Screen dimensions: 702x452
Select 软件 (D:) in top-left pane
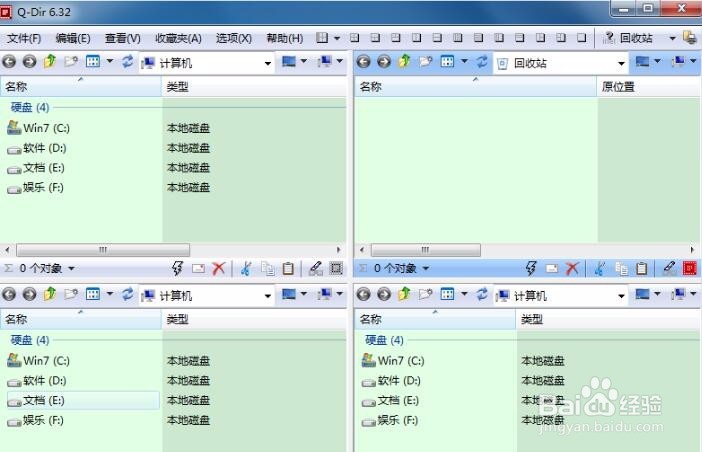(x=37, y=148)
